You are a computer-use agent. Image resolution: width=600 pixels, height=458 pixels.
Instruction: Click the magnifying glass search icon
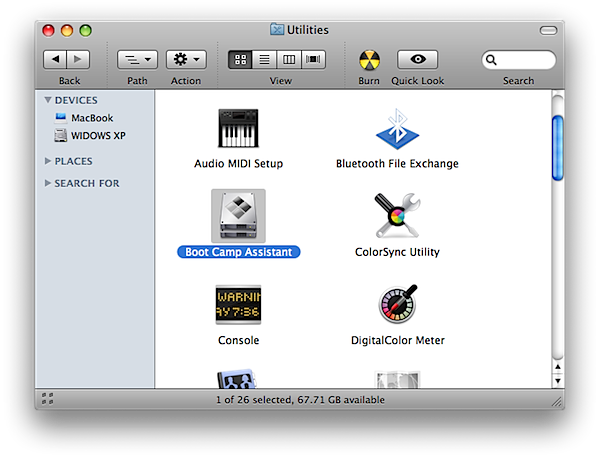[491, 60]
